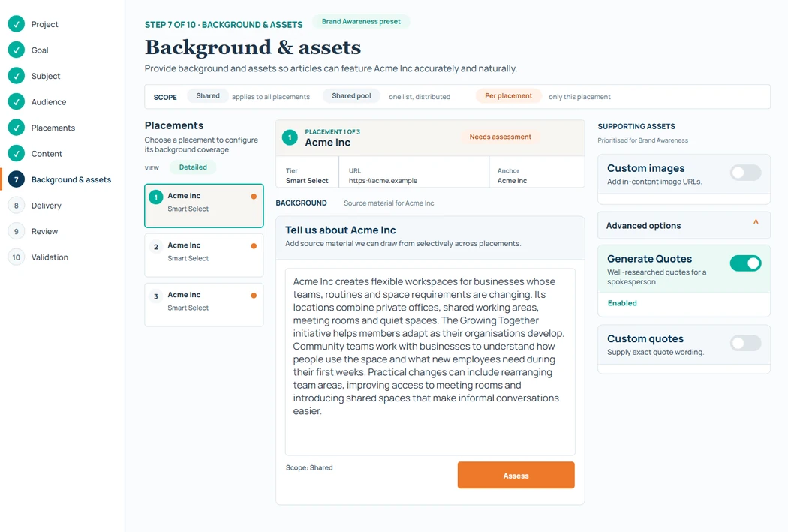Image resolution: width=788 pixels, height=532 pixels.
Task: Click step 10 Validation number badge
Action: coord(17,257)
